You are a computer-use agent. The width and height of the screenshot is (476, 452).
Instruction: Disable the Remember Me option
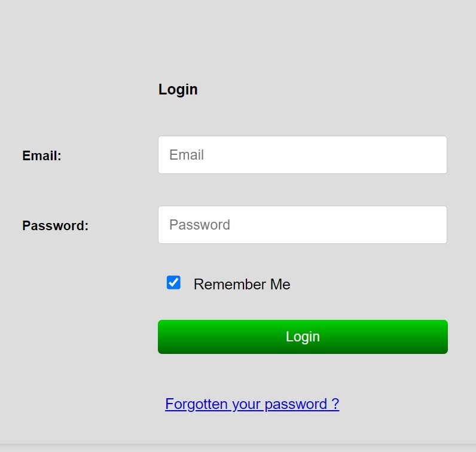click(x=173, y=283)
